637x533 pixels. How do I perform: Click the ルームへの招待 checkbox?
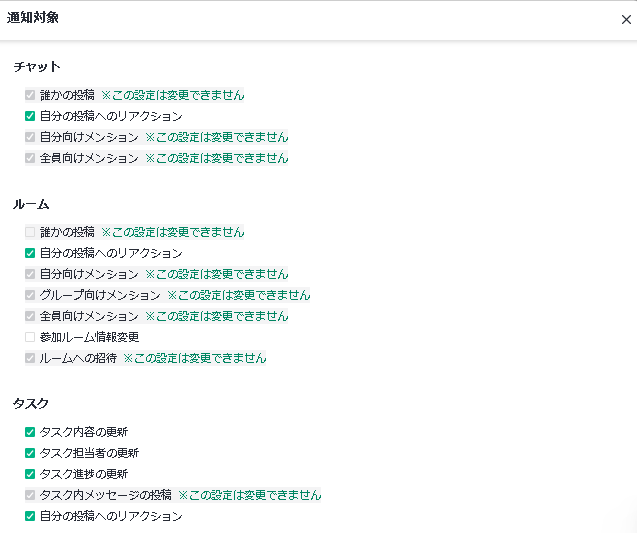[30, 358]
